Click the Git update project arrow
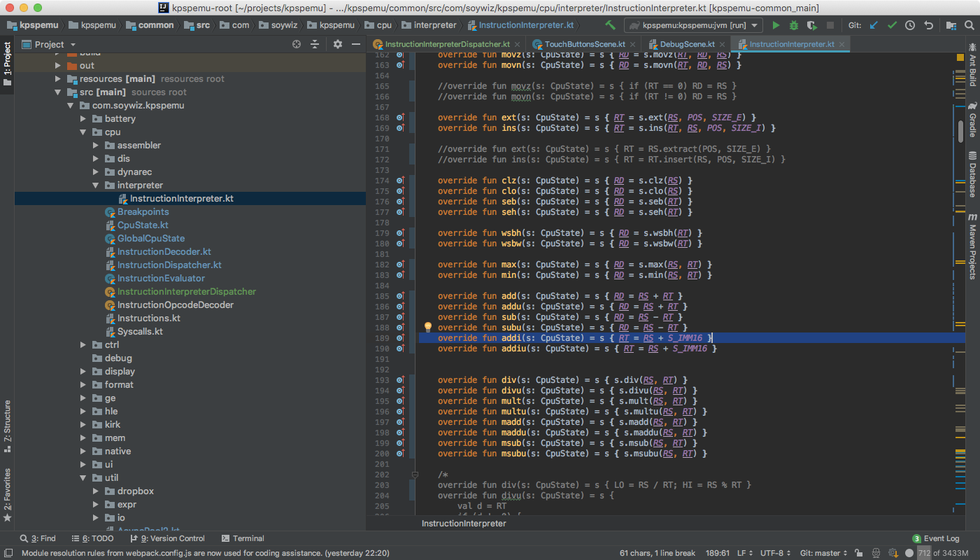The height and width of the screenshot is (560, 980). click(874, 25)
